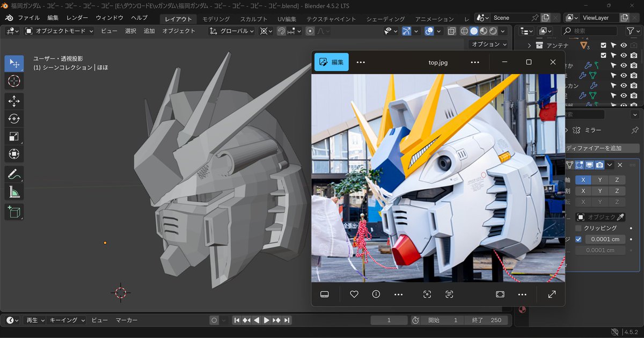Open the レンダー menu

[x=77, y=18]
